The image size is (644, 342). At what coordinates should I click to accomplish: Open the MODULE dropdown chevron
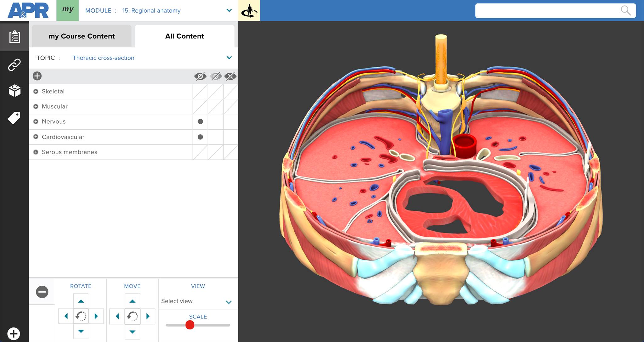[229, 10]
